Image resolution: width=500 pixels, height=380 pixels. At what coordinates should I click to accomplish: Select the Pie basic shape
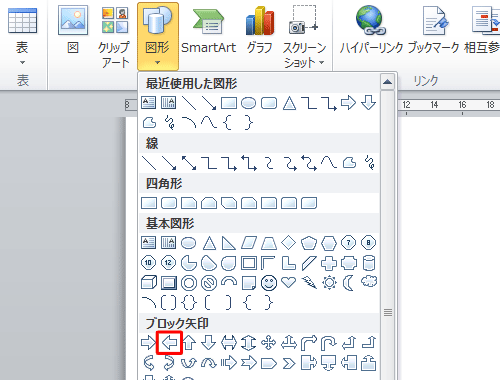[189, 263]
